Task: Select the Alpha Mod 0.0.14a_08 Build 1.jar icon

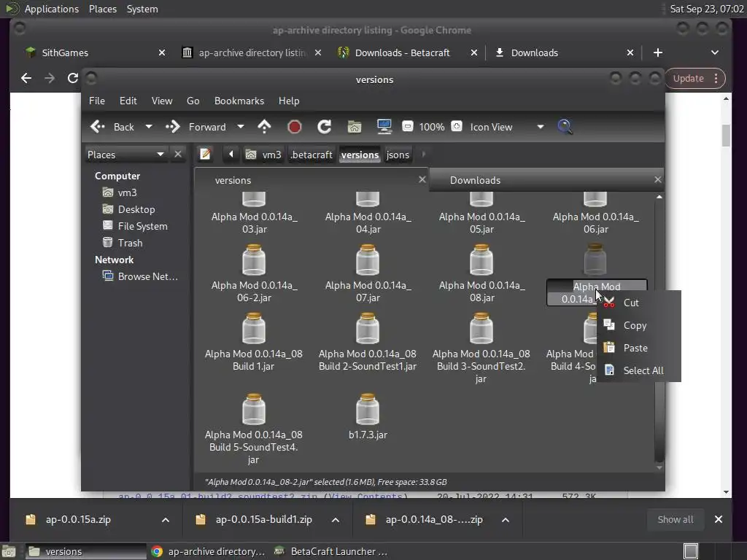Action: (254, 328)
